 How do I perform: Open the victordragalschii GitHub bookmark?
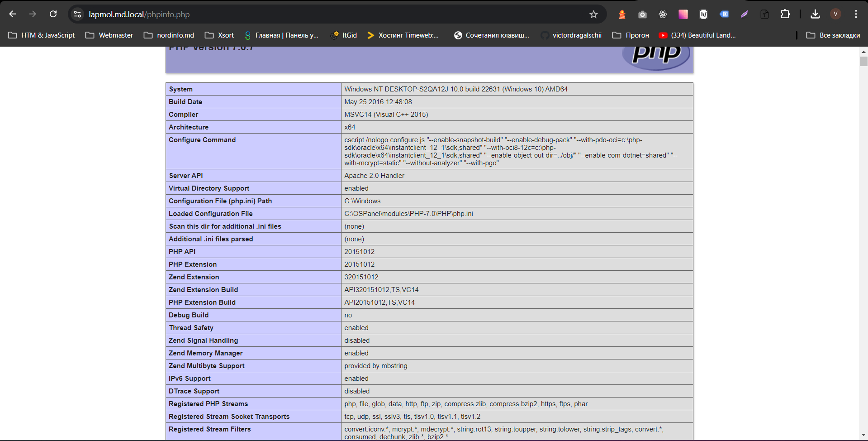point(571,35)
